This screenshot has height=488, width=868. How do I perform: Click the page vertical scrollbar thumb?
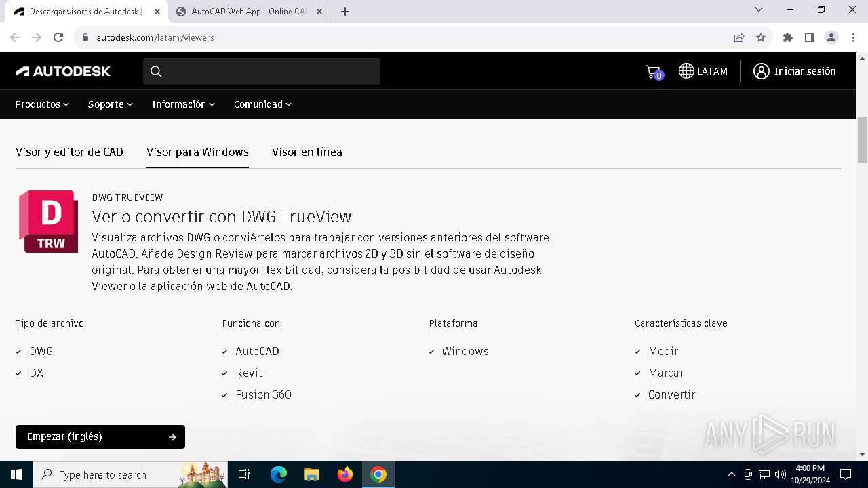coord(862,140)
